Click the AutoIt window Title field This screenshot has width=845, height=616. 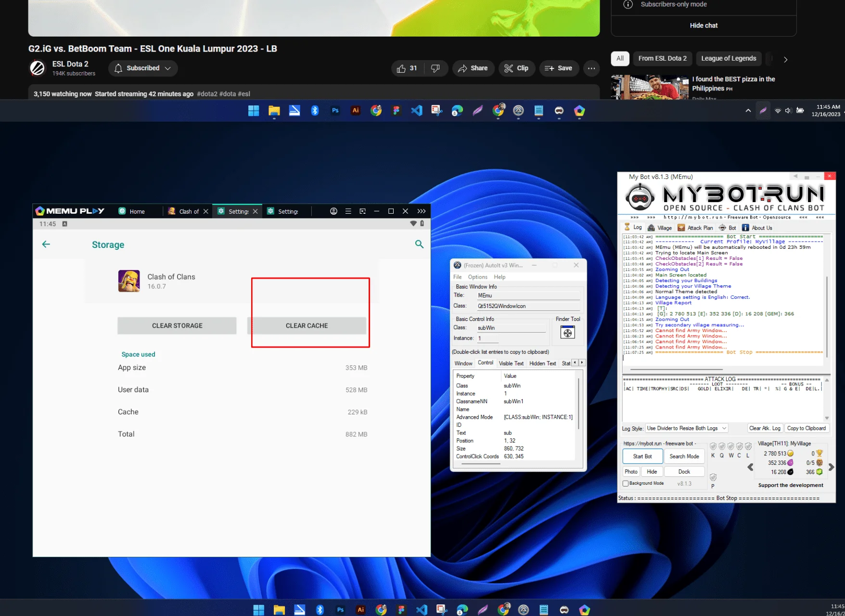pyautogui.click(x=528, y=295)
